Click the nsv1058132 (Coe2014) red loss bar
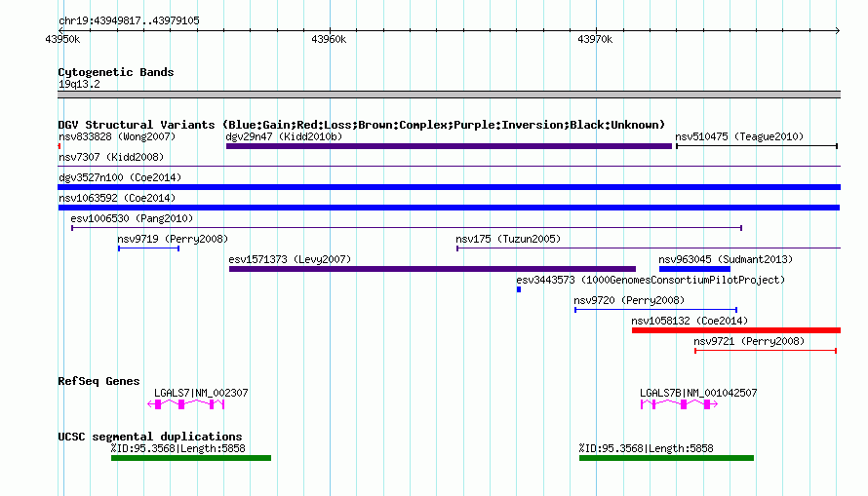This screenshot has height=496, width=868. 736,330
